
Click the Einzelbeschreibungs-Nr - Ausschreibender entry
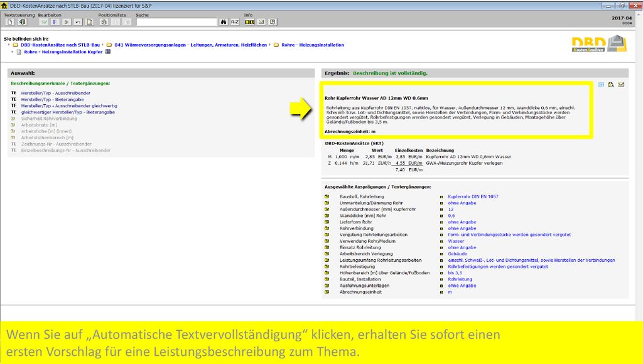coord(65,151)
